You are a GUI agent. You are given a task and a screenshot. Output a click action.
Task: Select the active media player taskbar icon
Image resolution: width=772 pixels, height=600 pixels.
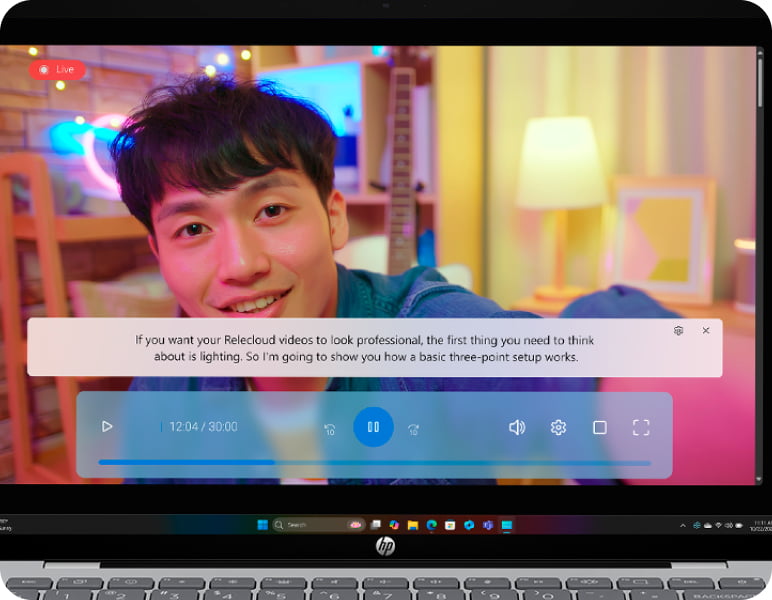tap(507, 525)
